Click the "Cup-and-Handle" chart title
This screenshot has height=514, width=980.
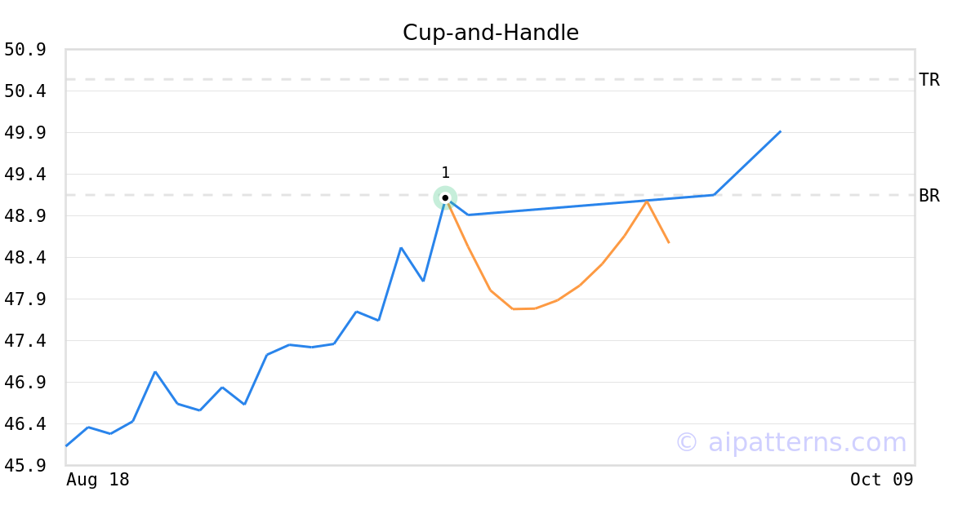490,33
